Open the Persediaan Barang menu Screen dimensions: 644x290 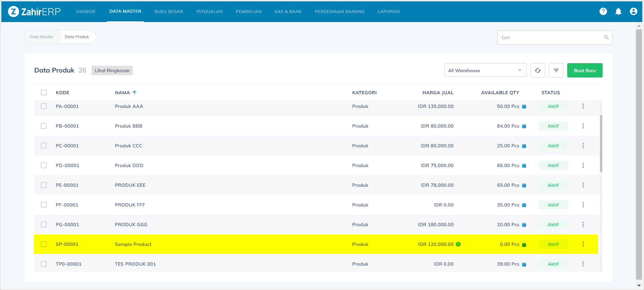pos(340,12)
